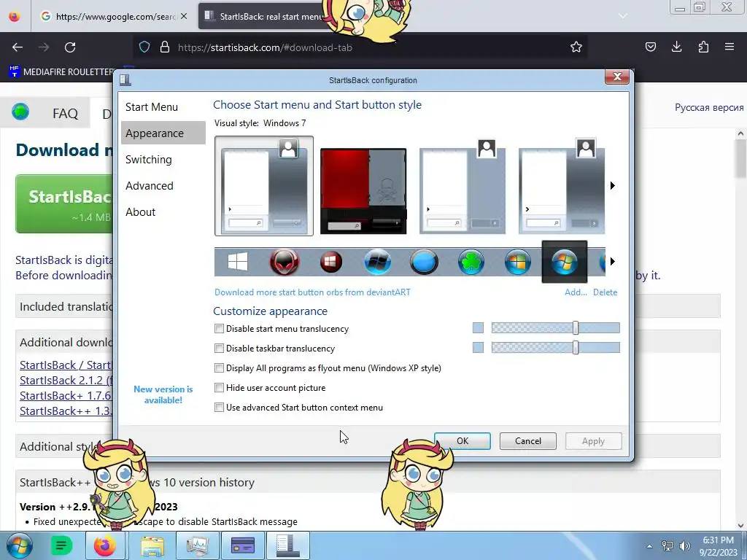Open the green notes app on taskbar

pos(61,545)
